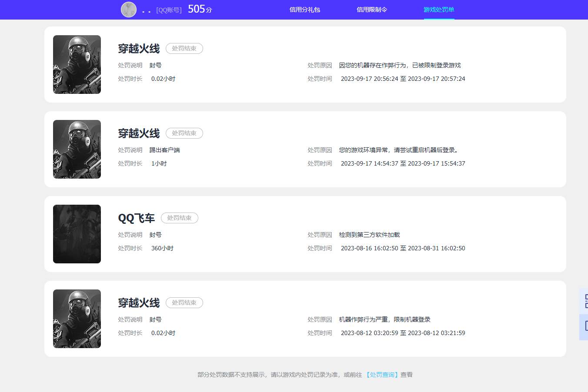Click the QQ飞车 title
The width and height of the screenshot is (588, 392).
tap(137, 218)
